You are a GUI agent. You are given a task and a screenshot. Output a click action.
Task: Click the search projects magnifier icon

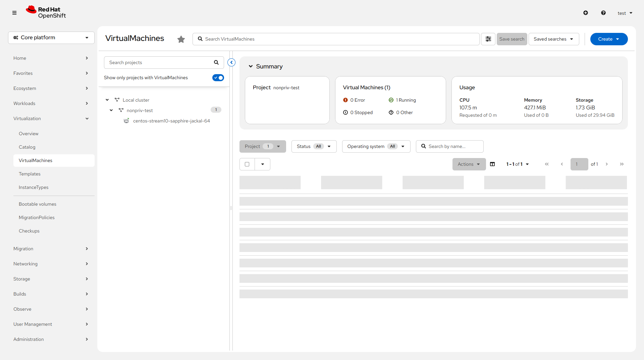tap(216, 62)
